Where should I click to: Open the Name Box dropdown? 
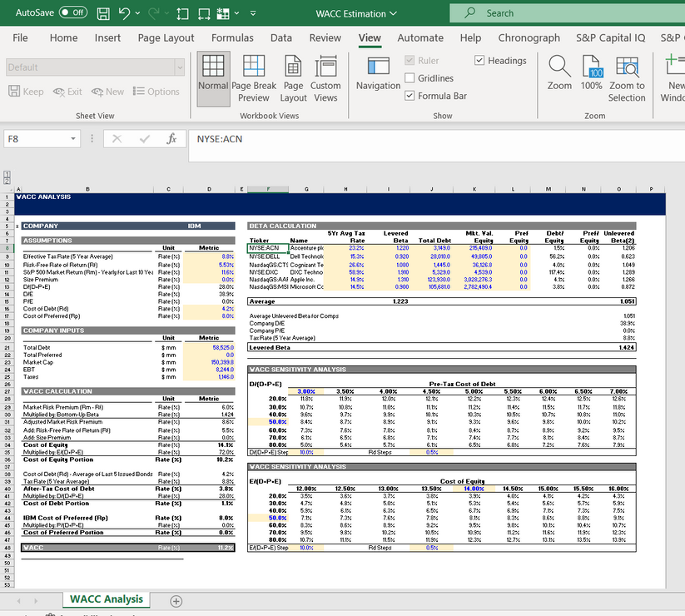point(73,138)
